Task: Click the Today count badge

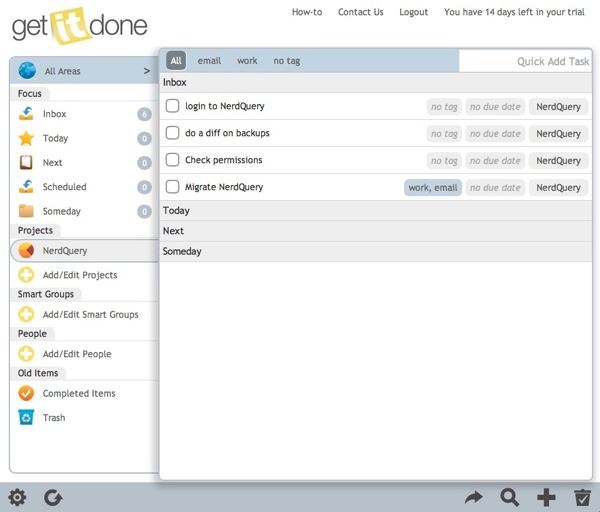Action: coord(144,139)
